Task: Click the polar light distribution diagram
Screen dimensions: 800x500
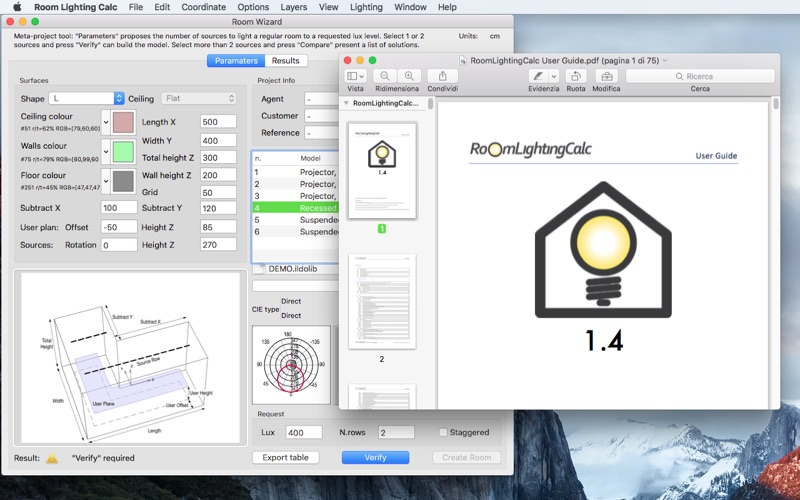Action: 291,365
